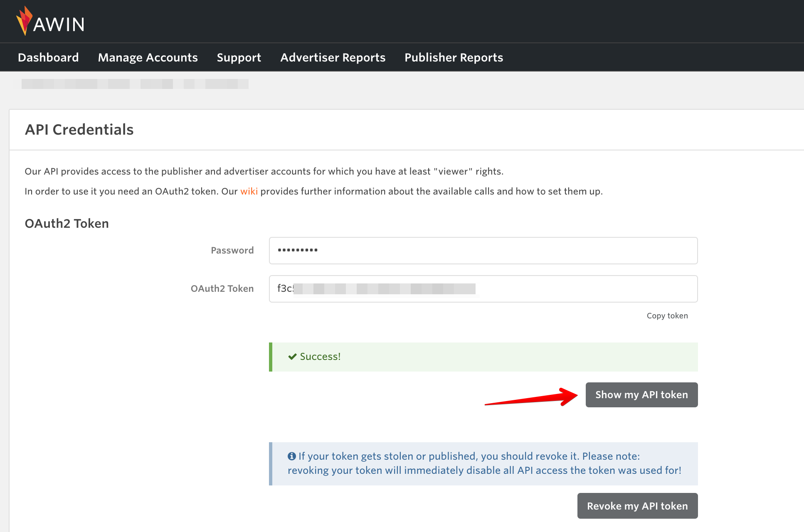Click the wiki link in the description
The height and width of the screenshot is (532, 804).
[249, 191]
